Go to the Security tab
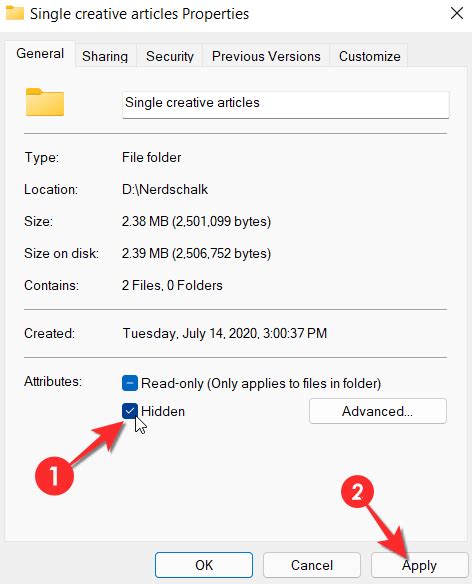The height and width of the screenshot is (584, 472). tap(170, 56)
